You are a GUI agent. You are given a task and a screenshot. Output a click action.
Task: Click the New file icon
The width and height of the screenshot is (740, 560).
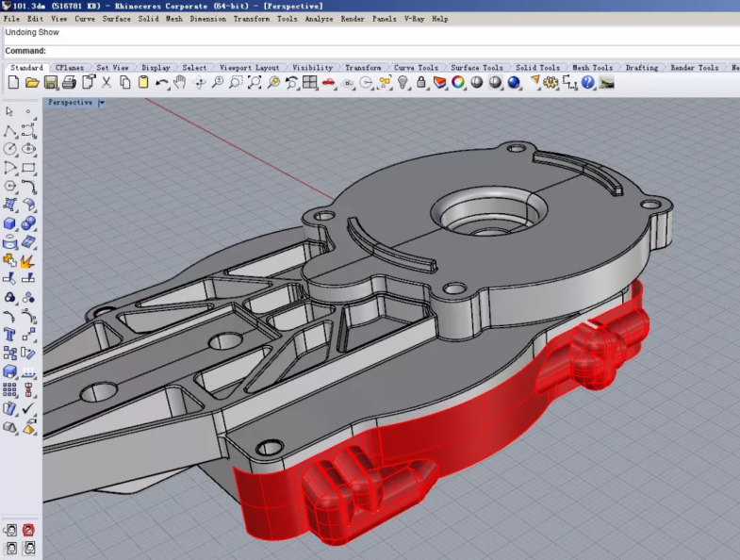[x=13, y=83]
